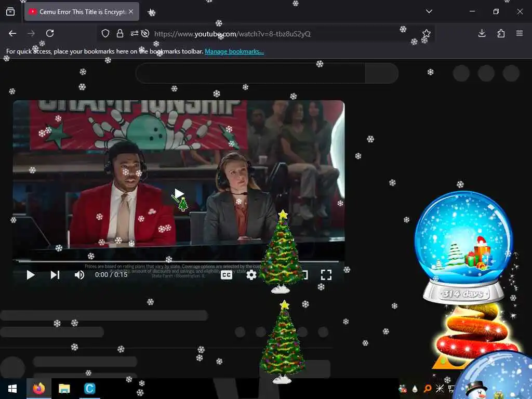Enter fullscreen mode on the video
This screenshot has width=532, height=399.
tap(326, 275)
